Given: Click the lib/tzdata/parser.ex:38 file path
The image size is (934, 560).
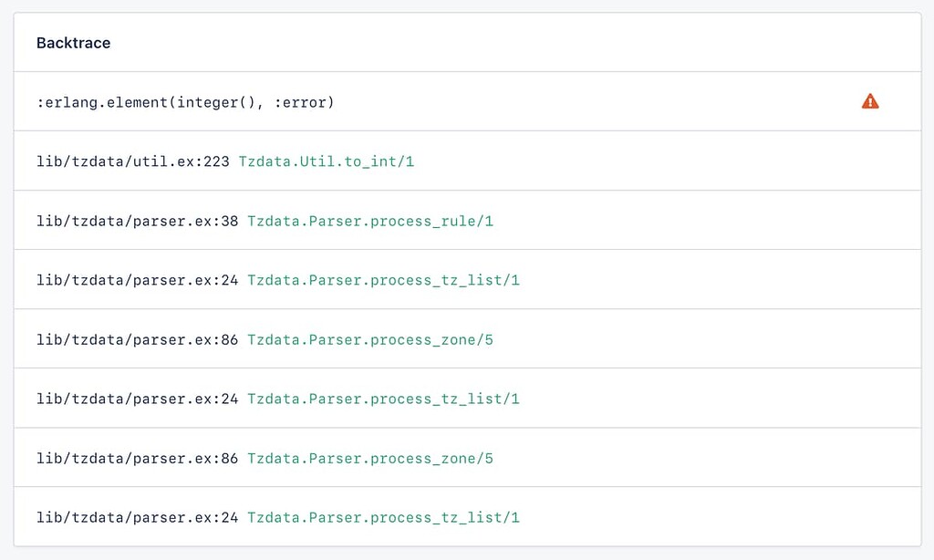Looking at the screenshot, I should [137, 221].
